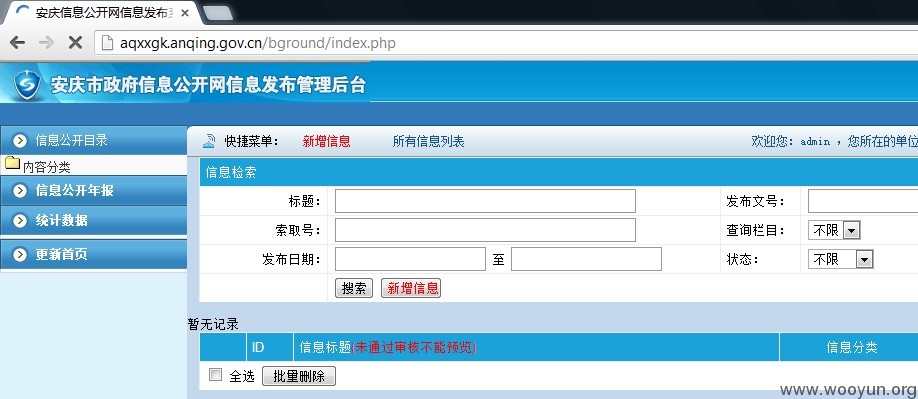The image size is (918, 399).
Task: Open the 查询栏目 dropdown
Action: click(x=834, y=231)
